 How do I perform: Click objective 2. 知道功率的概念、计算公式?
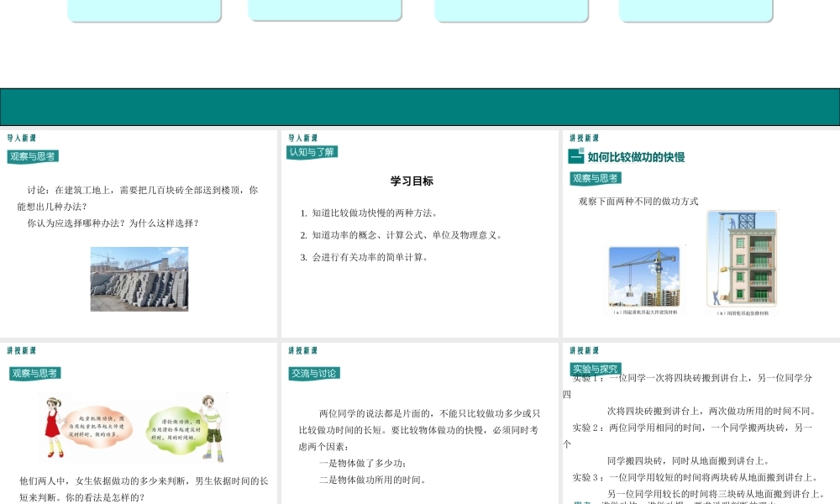(402, 234)
